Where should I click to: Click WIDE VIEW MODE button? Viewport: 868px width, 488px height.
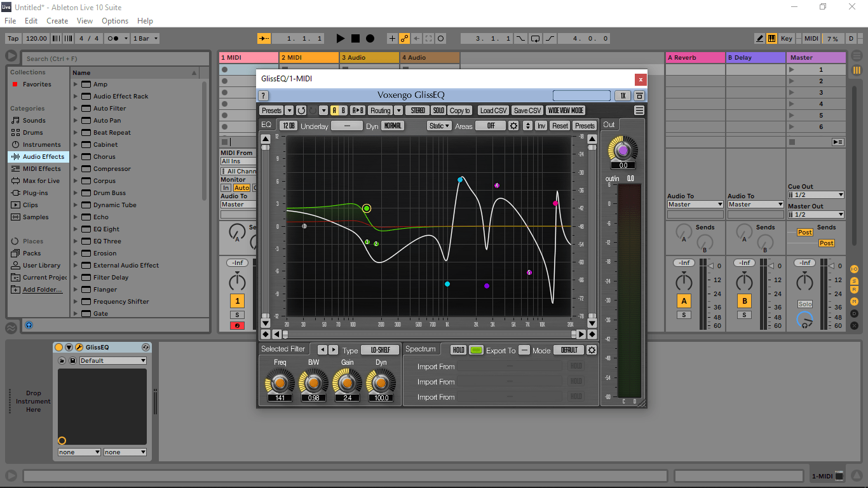pos(566,110)
